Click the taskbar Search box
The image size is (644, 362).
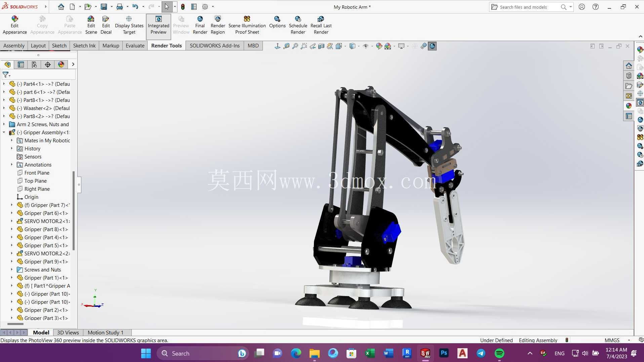pyautogui.click(x=203, y=353)
